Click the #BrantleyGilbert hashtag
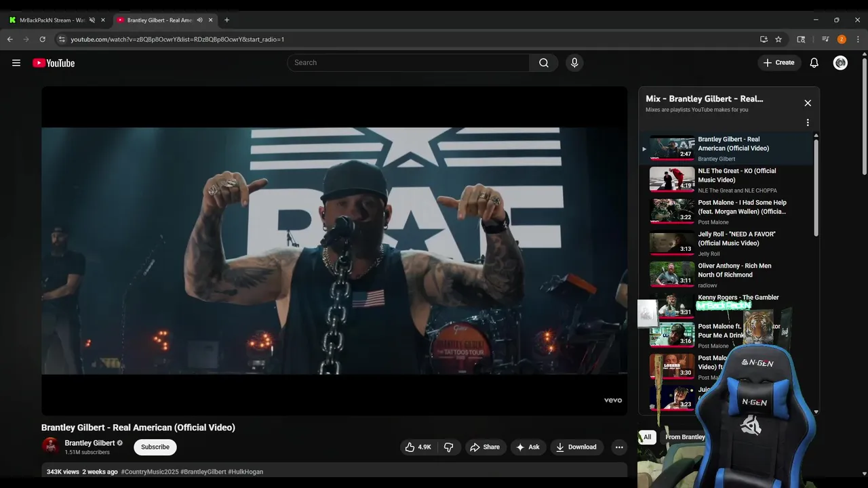This screenshot has height=488, width=868. [x=203, y=472]
